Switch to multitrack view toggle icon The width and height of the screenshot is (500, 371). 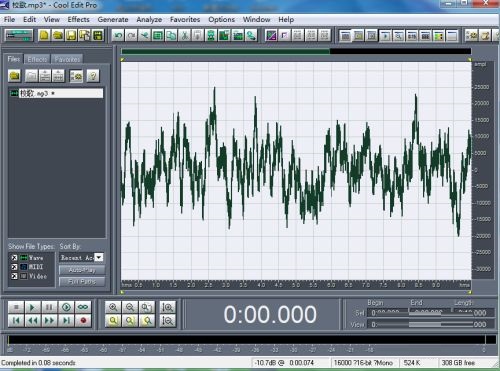pyautogui.click(x=19, y=35)
